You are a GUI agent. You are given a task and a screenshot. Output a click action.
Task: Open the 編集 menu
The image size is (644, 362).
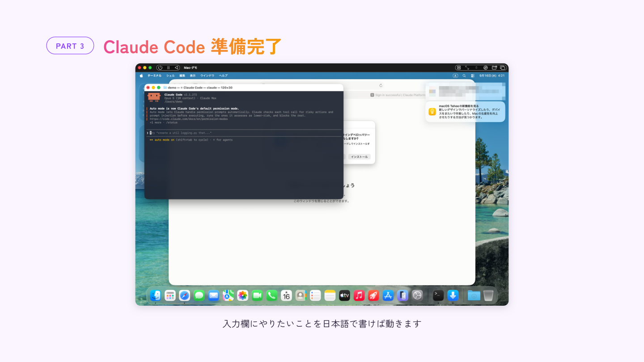pyautogui.click(x=182, y=76)
